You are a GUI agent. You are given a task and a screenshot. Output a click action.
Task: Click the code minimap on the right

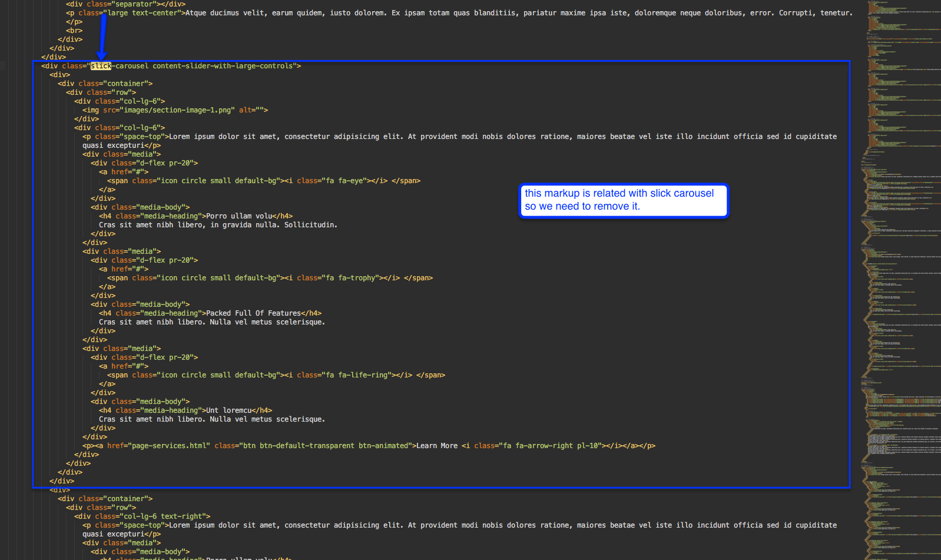pos(902,280)
